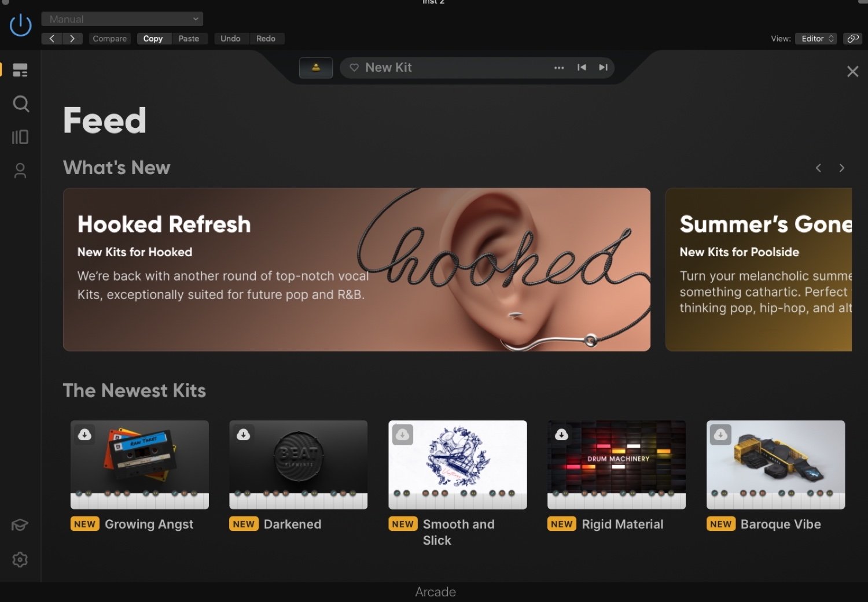Download the Rigid Material kit
Image resolution: width=868 pixels, height=602 pixels.
[561, 434]
